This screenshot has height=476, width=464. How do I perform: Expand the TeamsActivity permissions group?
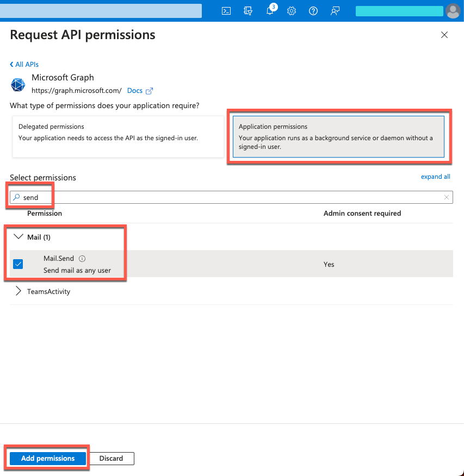pos(18,291)
